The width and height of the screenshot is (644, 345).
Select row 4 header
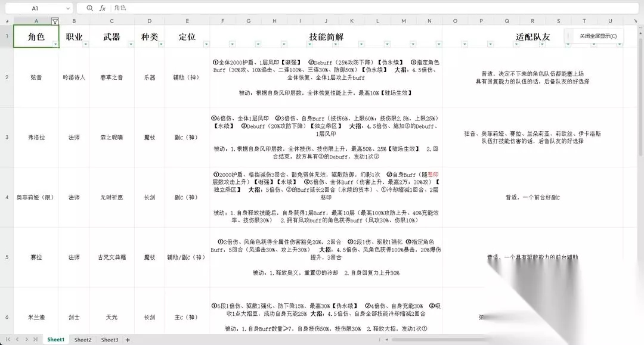click(7, 197)
